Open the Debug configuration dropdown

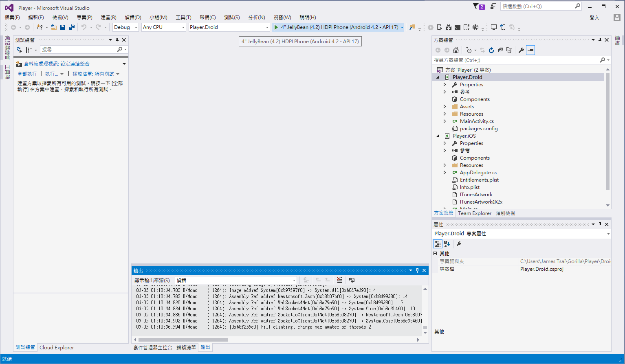point(125,27)
